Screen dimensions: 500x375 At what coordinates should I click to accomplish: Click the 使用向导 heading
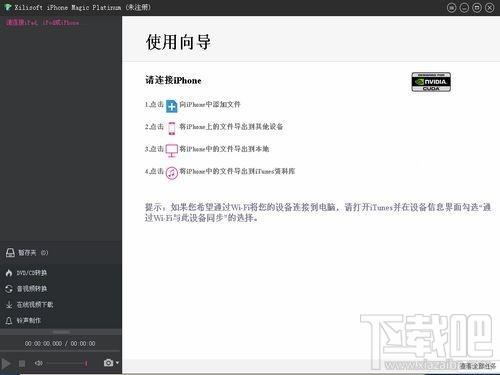[x=178, y=42]
